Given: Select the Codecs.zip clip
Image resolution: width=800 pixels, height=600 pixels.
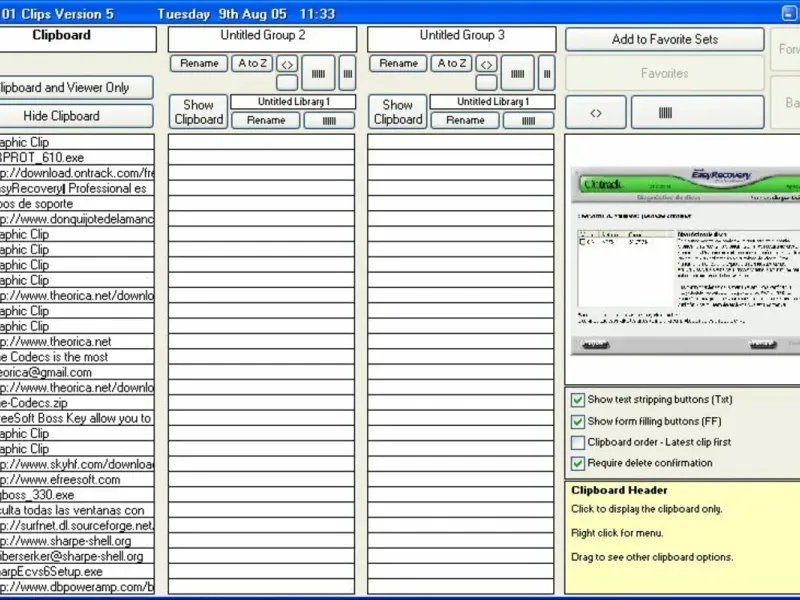Looking at the screenshot, I should 77,403.
